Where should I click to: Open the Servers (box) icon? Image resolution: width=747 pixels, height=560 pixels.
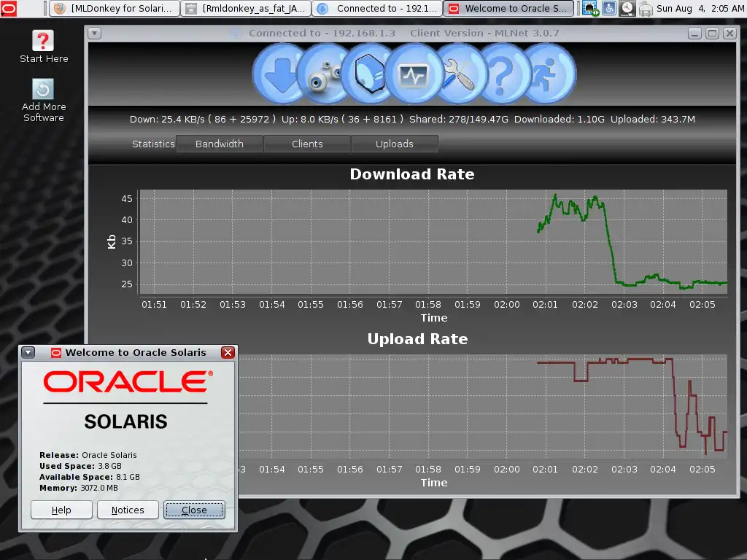[368, 74]
